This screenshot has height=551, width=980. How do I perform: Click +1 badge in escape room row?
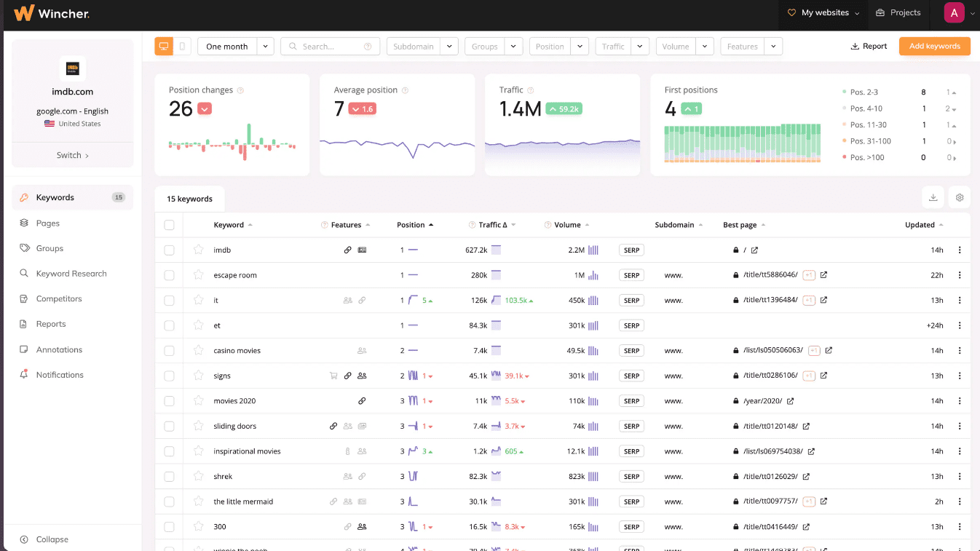point(808,275)
